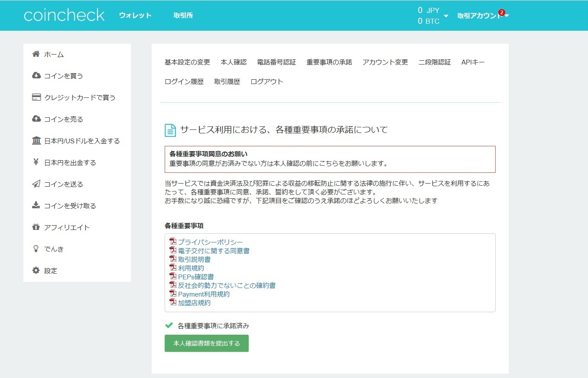Click PDF icon next to PEPs確認書
This screenshot has height=378, width=588.
[173, 276]
